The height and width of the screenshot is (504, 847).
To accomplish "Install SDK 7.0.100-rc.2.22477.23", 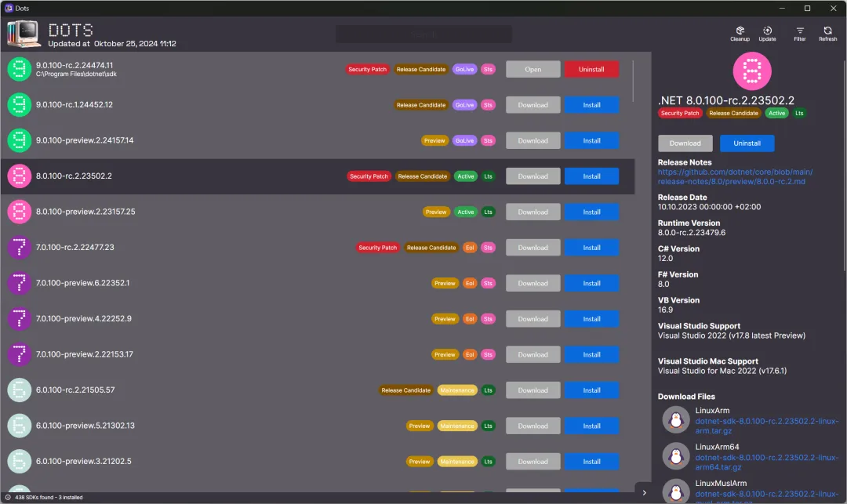I will pos(591,248).
